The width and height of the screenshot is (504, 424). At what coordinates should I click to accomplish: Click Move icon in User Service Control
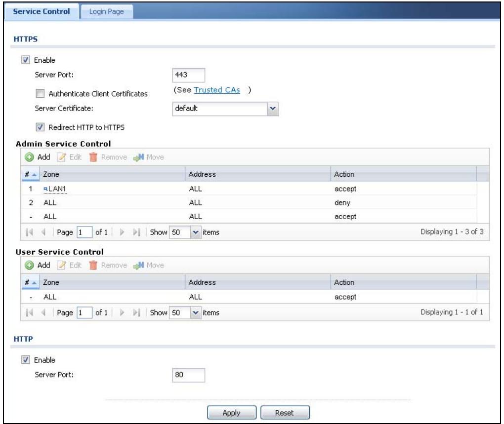click(138, 266)
